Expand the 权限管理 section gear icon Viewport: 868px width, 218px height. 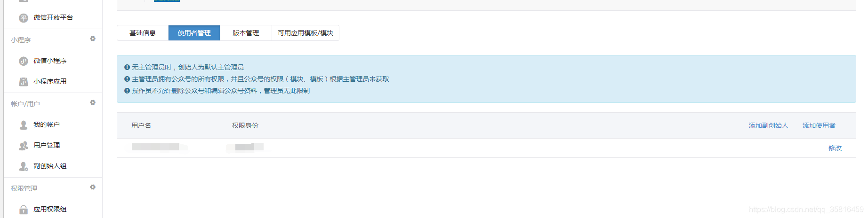click(x=93, y=187)
